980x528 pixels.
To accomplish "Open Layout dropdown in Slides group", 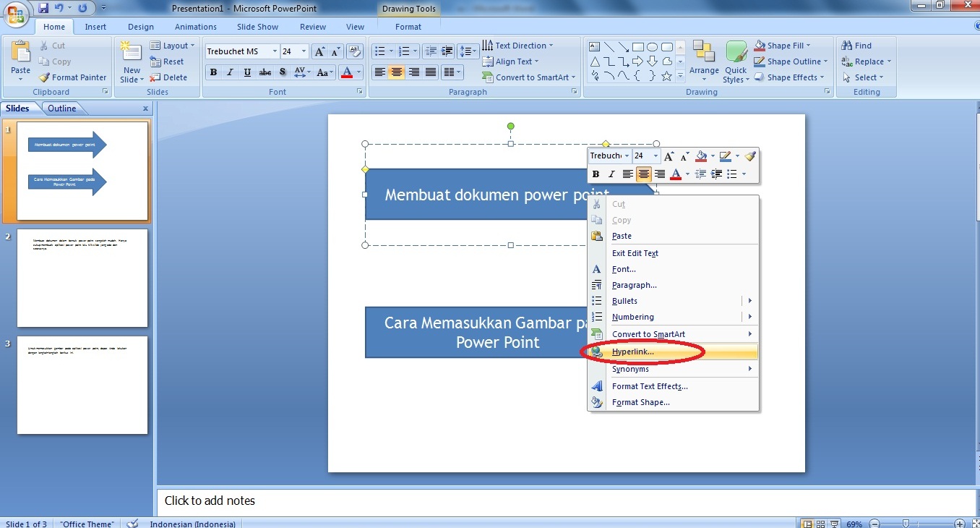I will pos(172,46).
